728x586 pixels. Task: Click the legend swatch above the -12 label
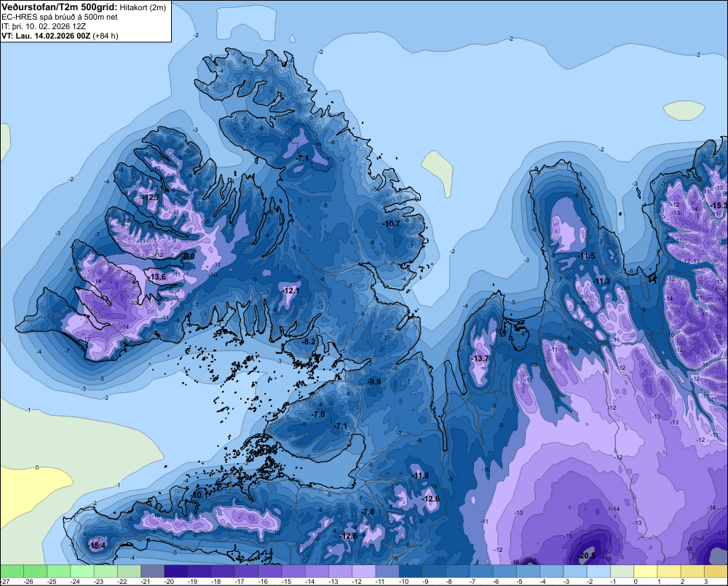363,571
